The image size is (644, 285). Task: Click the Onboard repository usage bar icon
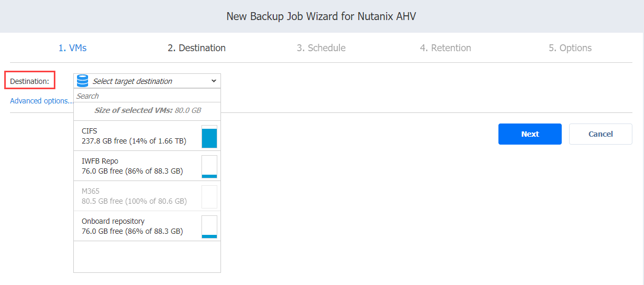(x=209, y=226)
